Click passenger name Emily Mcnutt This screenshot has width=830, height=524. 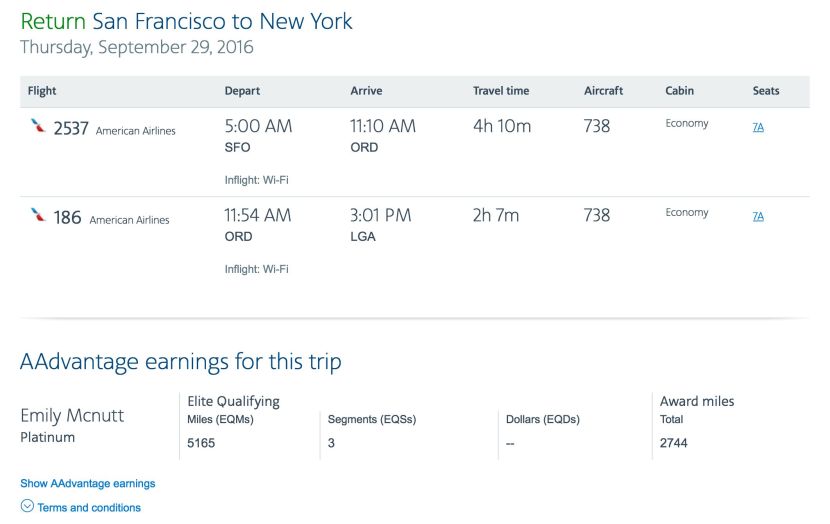pyautogui.click(x=72, y=415)
